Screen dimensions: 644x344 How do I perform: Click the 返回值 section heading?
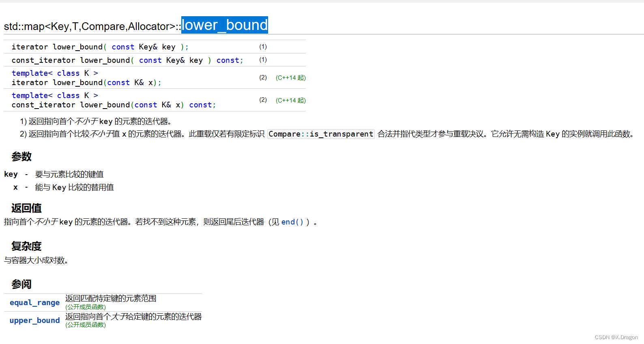(26, 208)
